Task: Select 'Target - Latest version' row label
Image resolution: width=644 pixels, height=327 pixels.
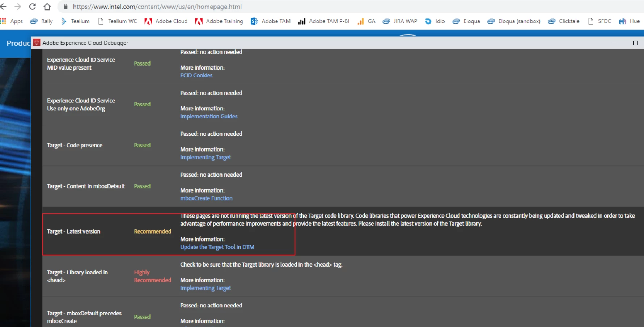Action: (73, 231)
